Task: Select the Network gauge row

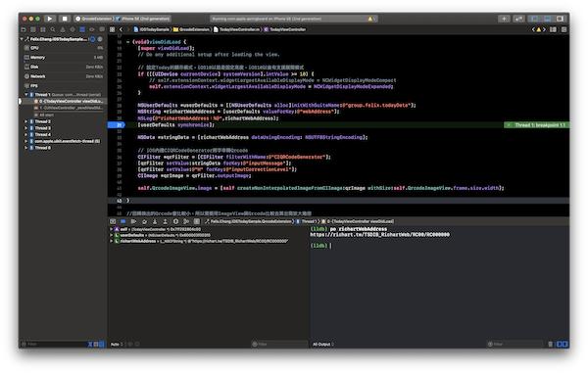Action: tap(63, 76)
